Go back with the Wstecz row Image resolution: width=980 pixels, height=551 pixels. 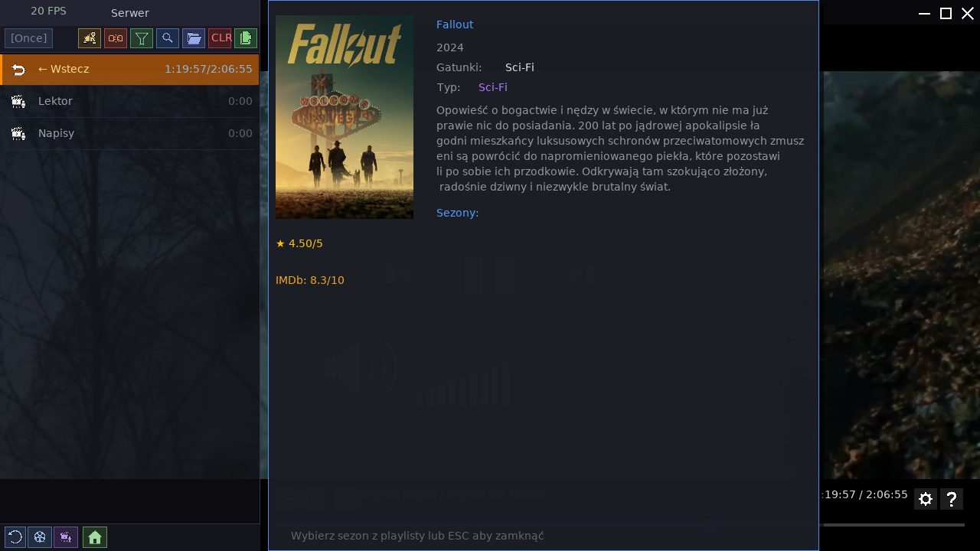[x=129, y=69]
